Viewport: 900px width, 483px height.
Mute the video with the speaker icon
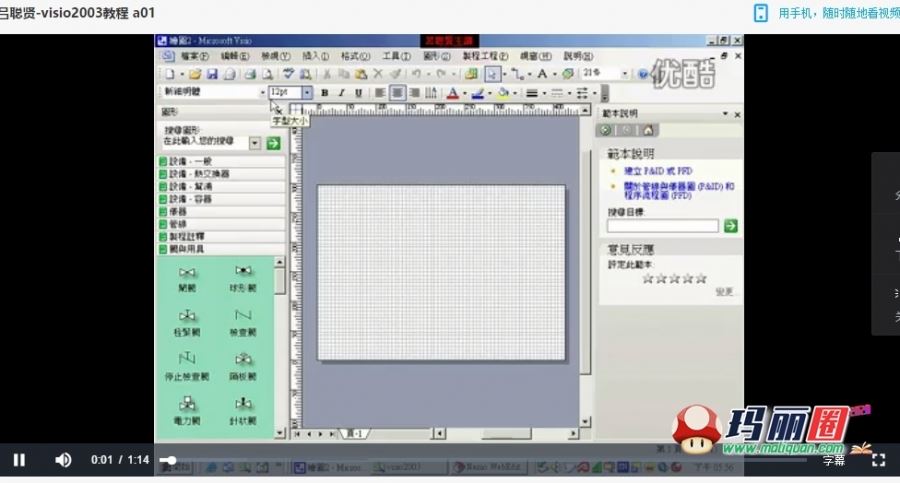(x=63, y=460)
